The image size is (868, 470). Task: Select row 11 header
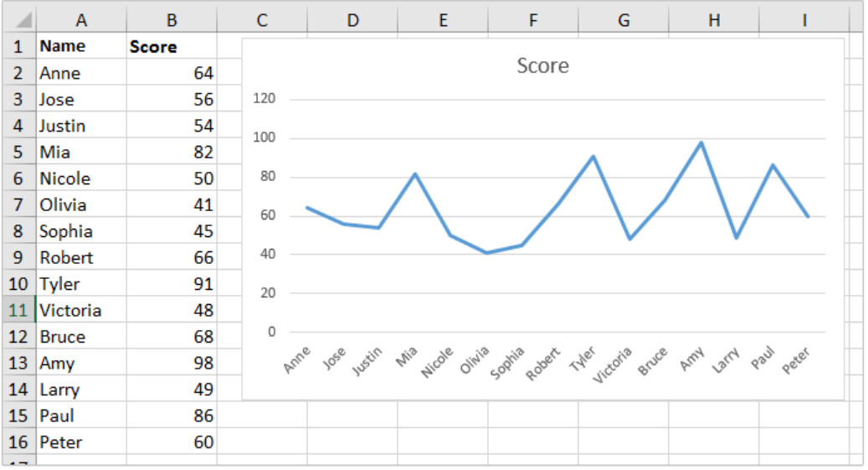18,310
